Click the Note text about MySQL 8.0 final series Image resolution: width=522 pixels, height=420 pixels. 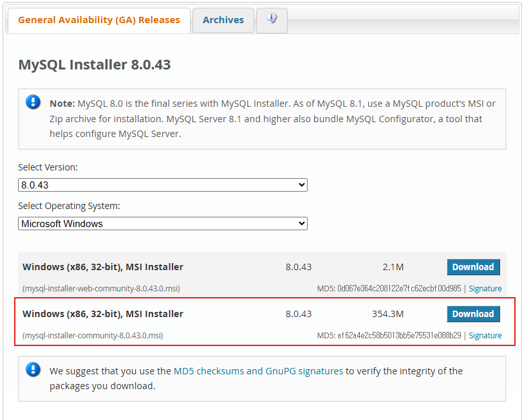(272, 119)
